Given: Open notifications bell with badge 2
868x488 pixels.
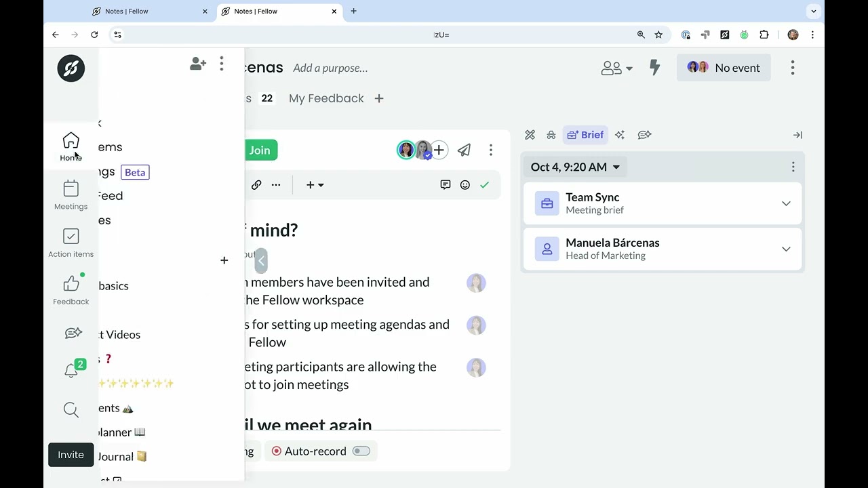Looking at the screenshot, I should tap(73, 369).
